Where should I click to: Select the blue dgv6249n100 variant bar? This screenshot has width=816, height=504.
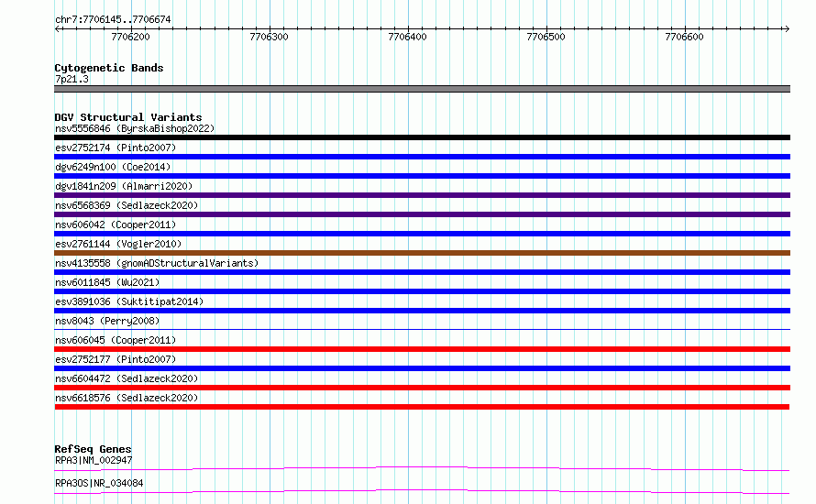coord(422,176)
